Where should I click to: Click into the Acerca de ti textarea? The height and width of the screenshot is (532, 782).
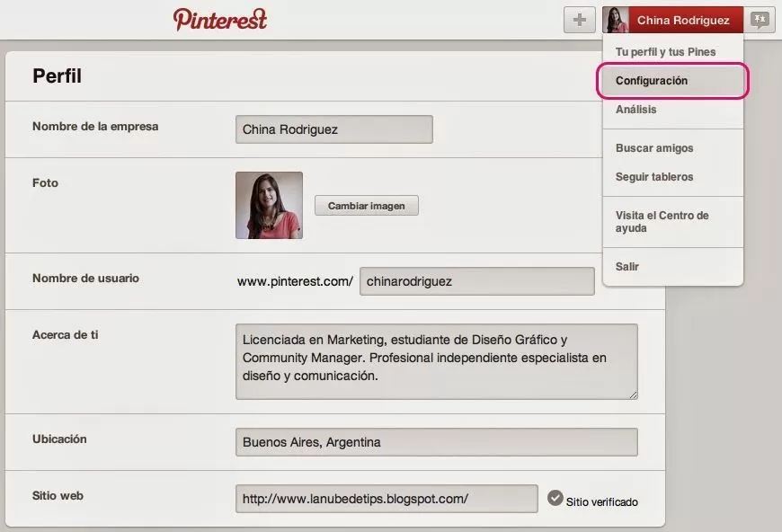[437, 361]
